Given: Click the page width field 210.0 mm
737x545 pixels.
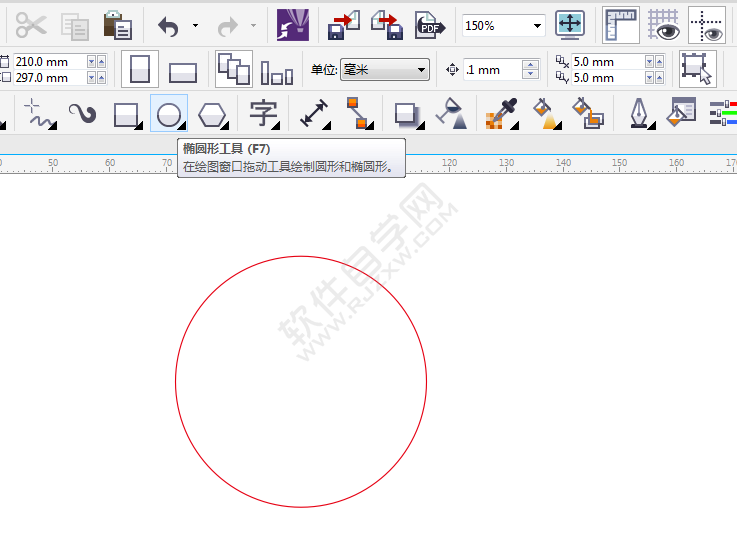Looking at the screenshot, I should [x=49, y=62].
